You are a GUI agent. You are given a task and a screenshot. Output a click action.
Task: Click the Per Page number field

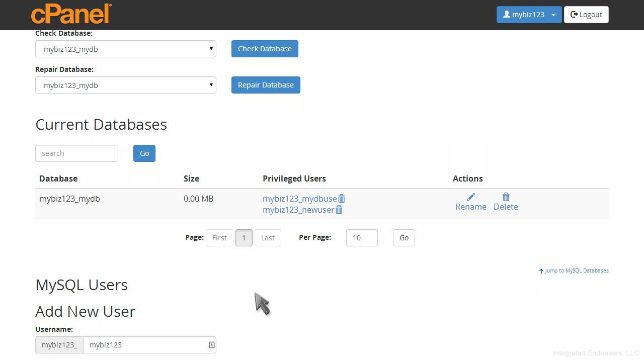coord(361,238)
